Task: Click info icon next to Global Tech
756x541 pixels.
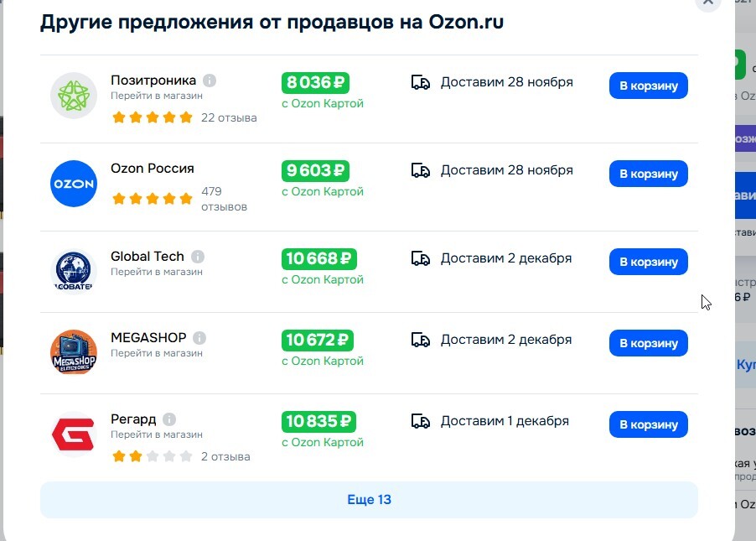Action: coord(197,257)
